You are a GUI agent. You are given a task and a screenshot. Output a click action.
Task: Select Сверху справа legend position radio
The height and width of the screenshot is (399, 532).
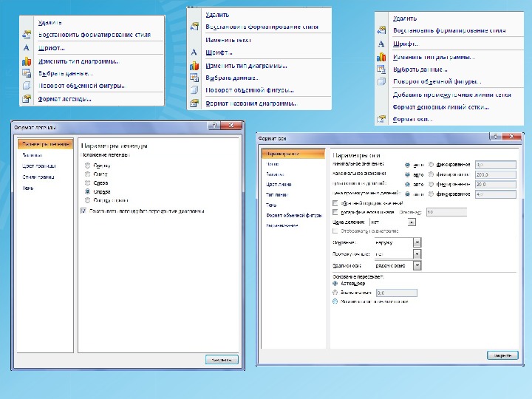click(87, 200)
